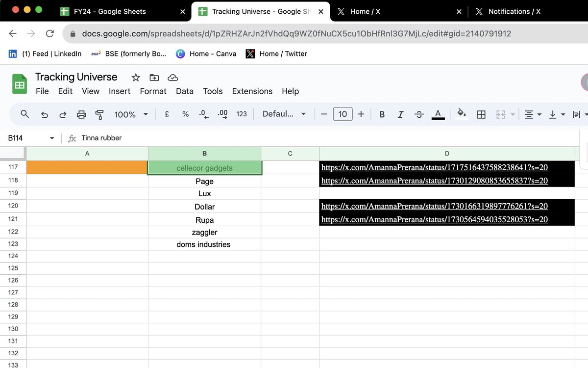This screenshot has height=368, width=588.
Task: Open the Insert menu
Action: click(x=120, y=91)
